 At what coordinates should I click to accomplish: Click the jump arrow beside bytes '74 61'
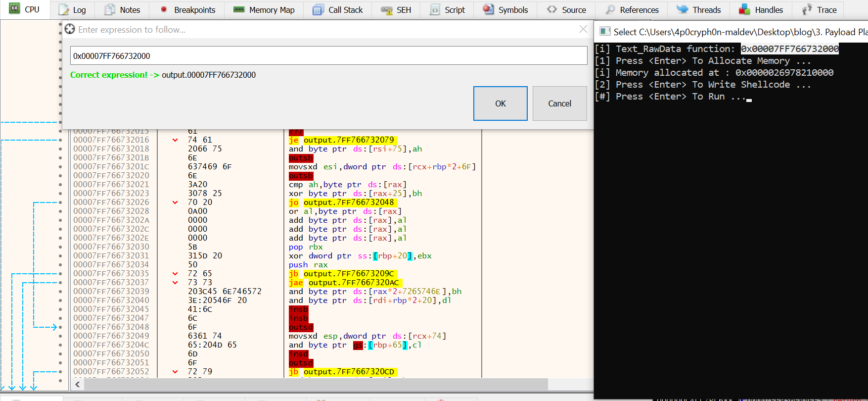pyautogui.click(x=175, y=140)
